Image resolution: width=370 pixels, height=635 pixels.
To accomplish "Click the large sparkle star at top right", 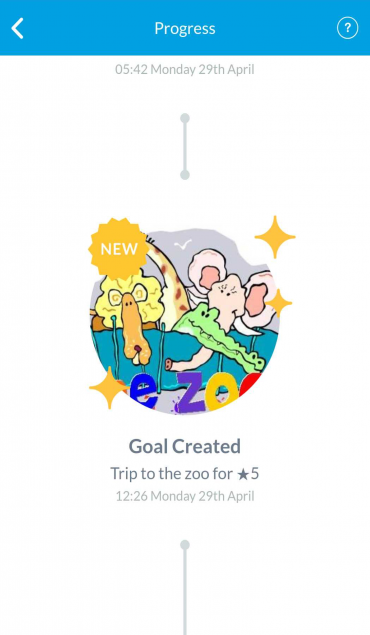I will click(275, 237).
